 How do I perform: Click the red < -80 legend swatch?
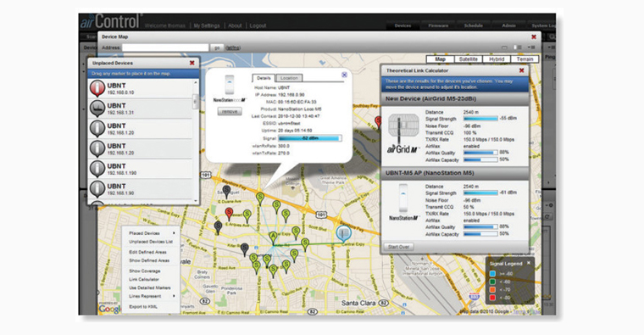[492, 297]
